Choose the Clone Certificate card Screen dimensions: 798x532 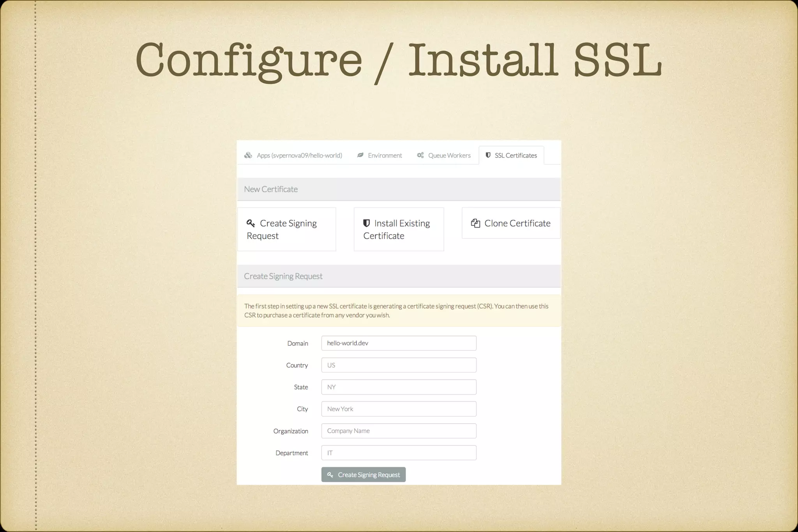pyautogui.click(x=511, y=223)
